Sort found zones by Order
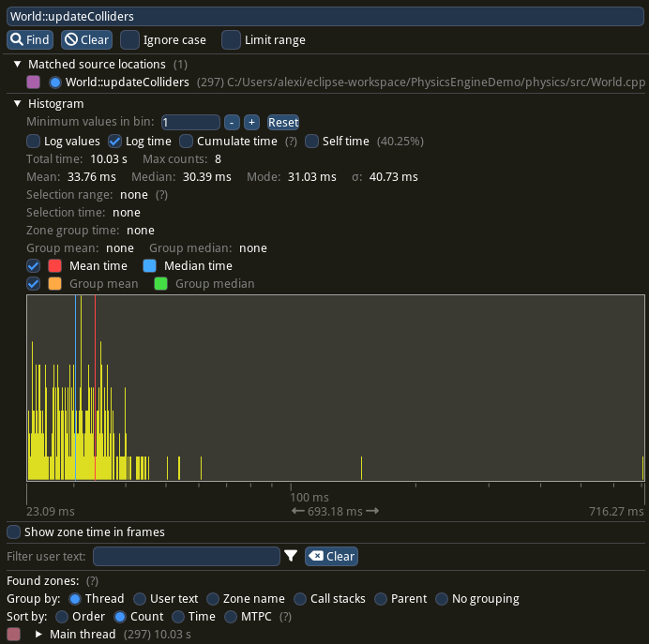The image size is (649, 644). (x=62, y=617)
